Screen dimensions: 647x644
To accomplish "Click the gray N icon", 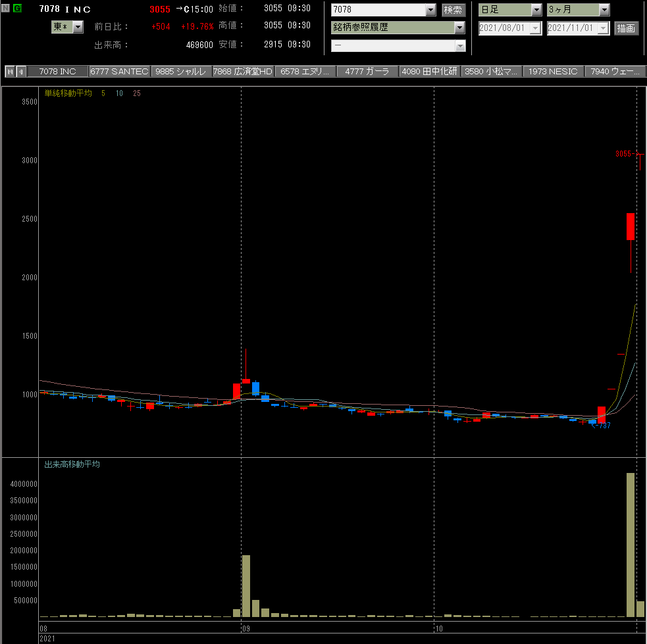I will [x=6, y=8].
